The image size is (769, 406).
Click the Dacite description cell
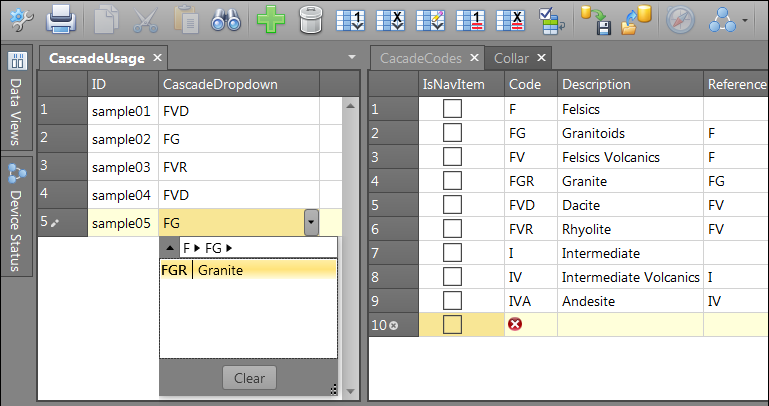630,205
